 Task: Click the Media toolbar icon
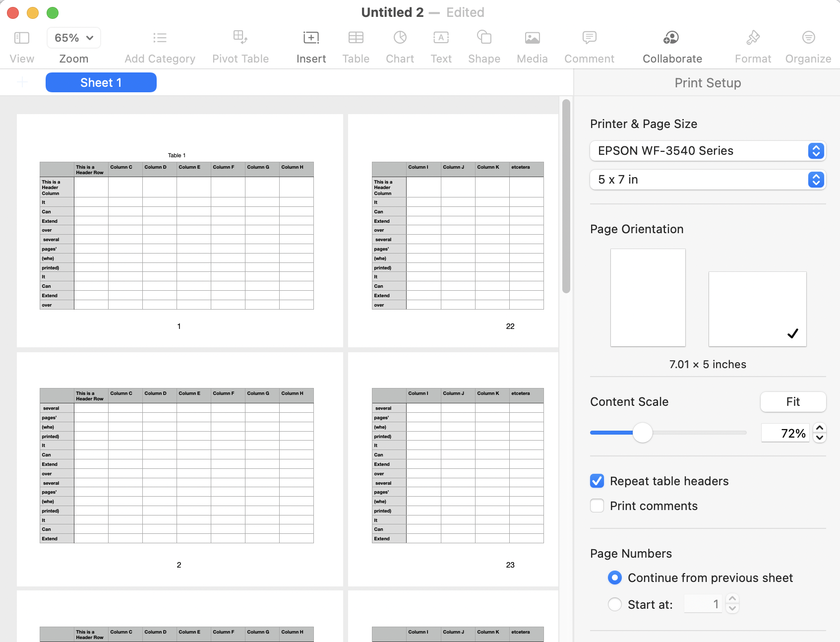pos(533,38)
